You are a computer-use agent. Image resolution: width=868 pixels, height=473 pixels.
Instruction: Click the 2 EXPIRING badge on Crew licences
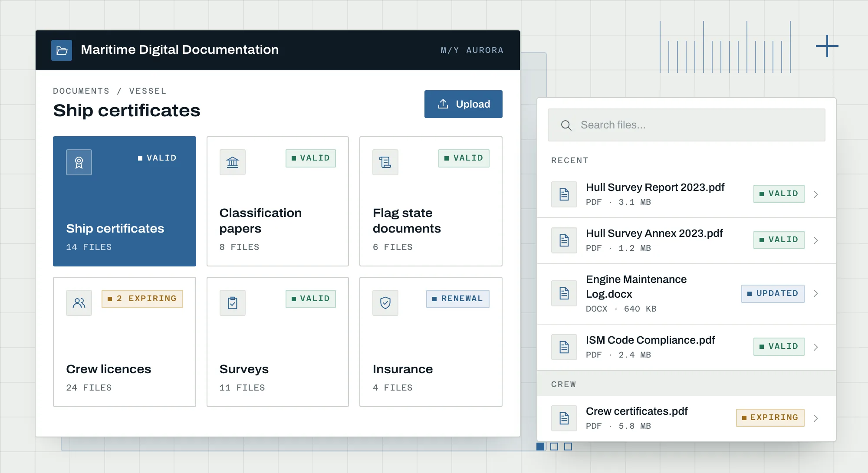click(142, 299)
